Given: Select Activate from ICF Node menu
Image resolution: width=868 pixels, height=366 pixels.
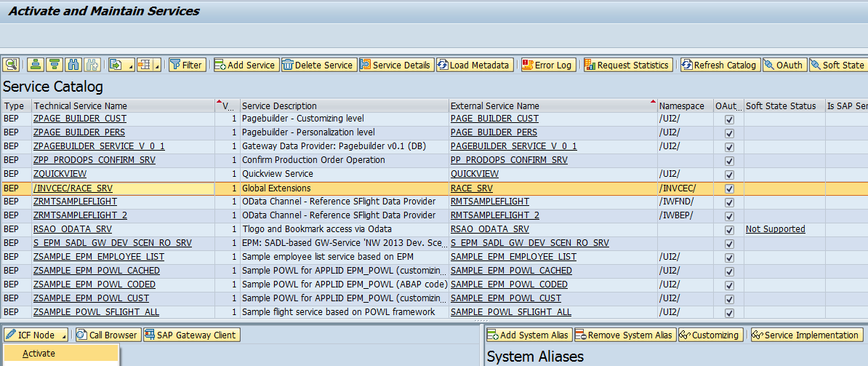Looking at the screenshot, I should point(39,354).
